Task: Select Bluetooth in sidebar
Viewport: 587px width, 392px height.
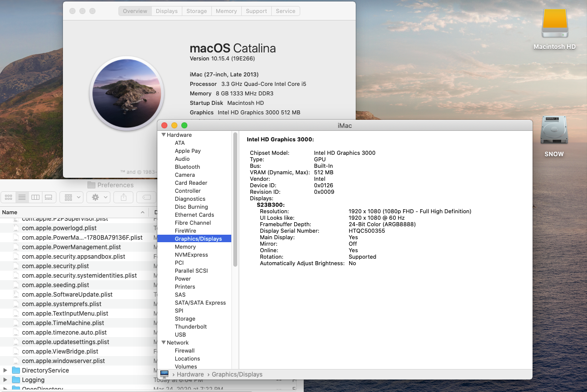Action: [x=187, y=167]
